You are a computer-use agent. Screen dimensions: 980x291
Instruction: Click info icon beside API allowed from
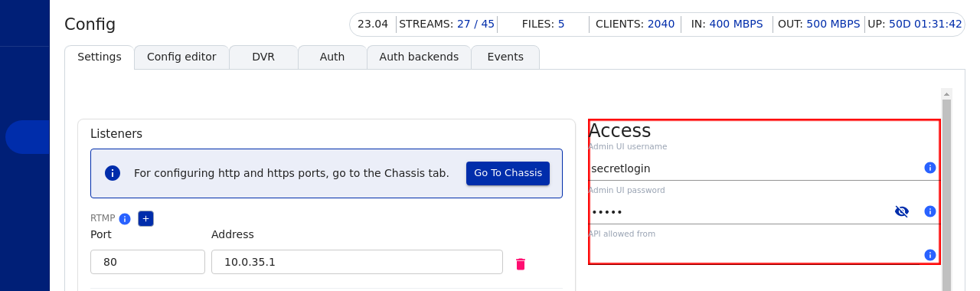point(930,255)
